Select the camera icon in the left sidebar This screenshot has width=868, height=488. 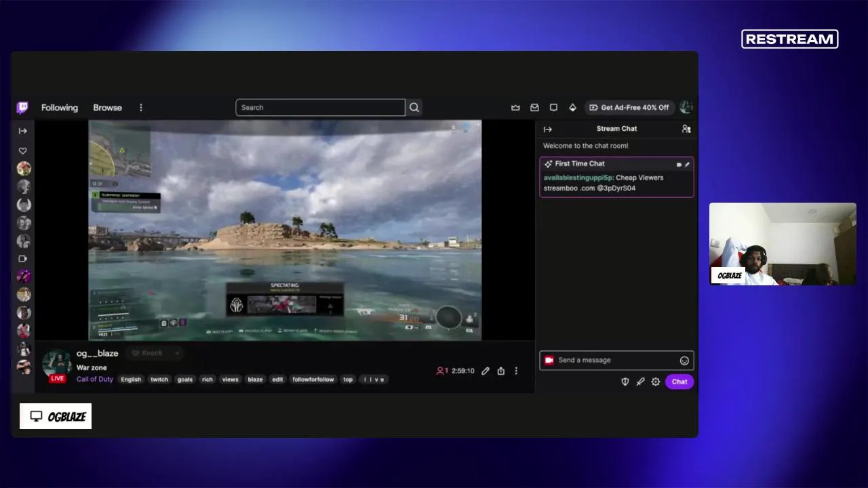pyautogui.click(x=22, y=259)
